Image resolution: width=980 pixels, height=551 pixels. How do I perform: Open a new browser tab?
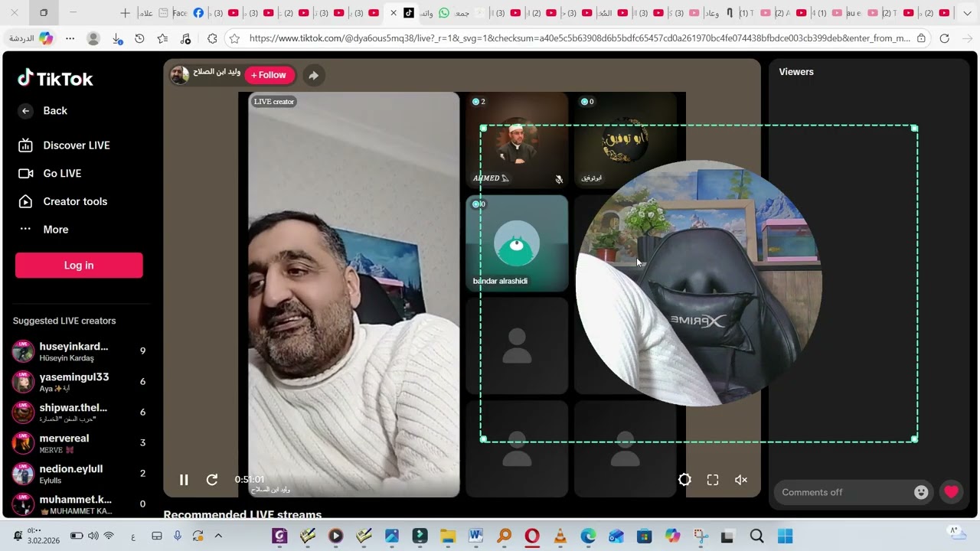tap(125, 13)
